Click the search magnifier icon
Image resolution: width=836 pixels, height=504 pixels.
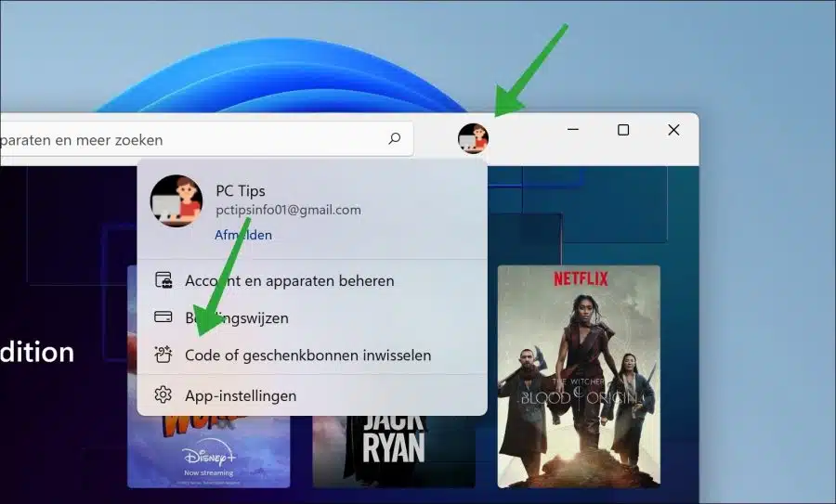click(395, 139)
